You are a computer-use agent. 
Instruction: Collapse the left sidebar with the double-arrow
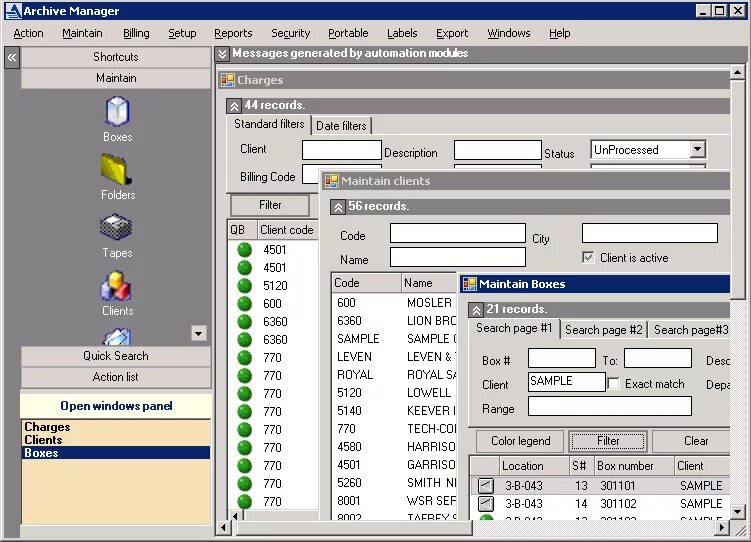coord(12,58)
